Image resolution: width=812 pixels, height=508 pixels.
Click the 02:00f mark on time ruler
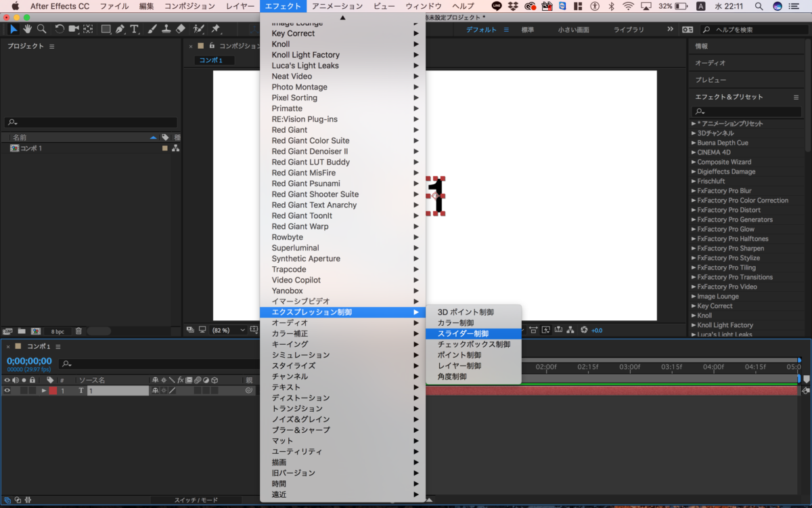point(546,367)
